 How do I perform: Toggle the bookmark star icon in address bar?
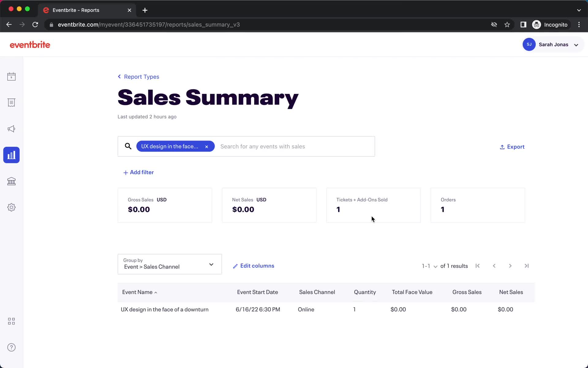point(507,25)
